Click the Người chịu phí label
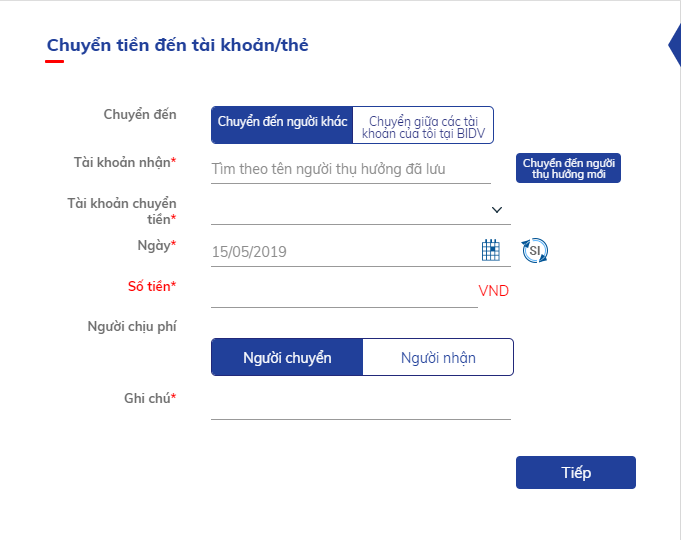This screenshot has width=681, height=540. [x=132, y=327]
